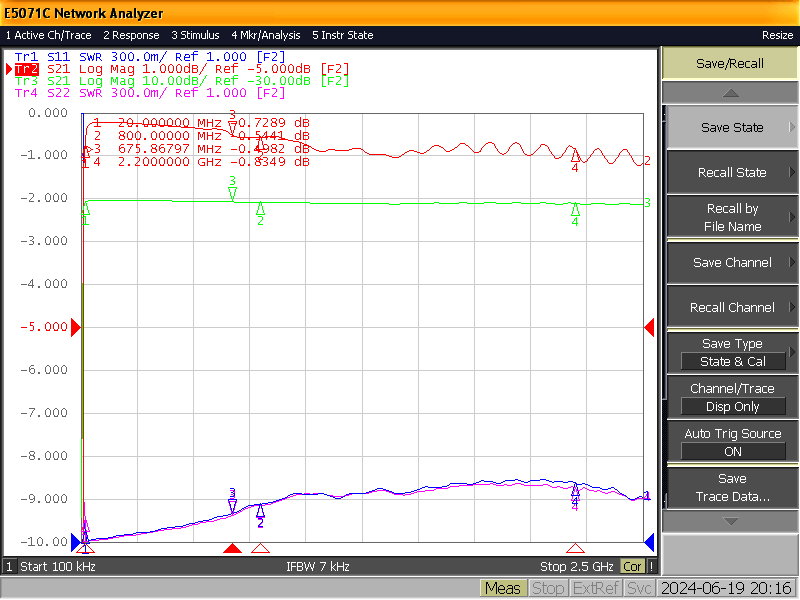Click Stop status indicator
800x600 pixels.
(548, 588)
